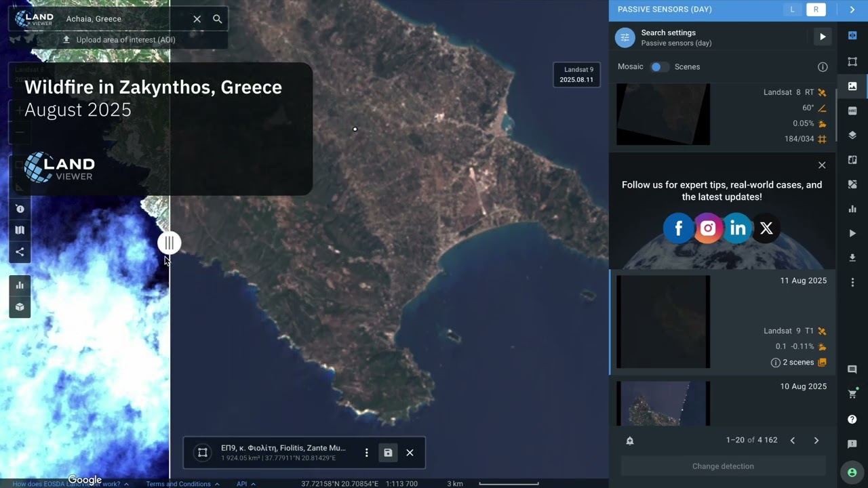Expand the Terms and Conditions link

pos(182,484)
